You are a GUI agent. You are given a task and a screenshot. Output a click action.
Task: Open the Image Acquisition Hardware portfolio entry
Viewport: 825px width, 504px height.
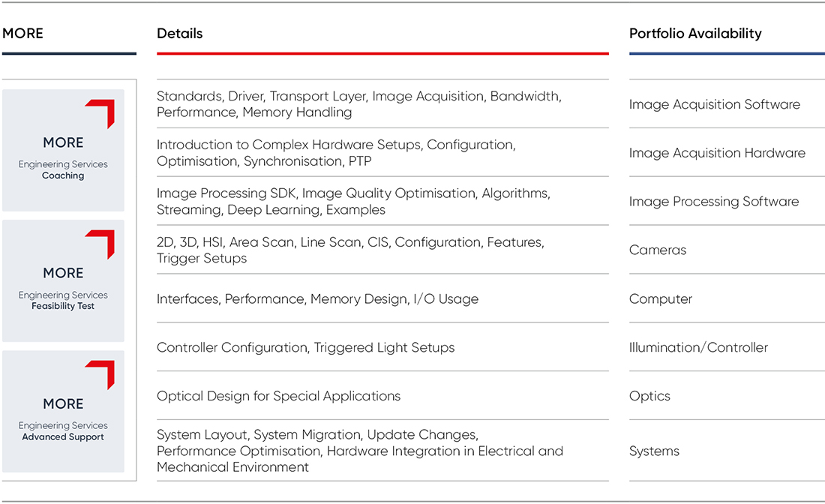[717, 153]
